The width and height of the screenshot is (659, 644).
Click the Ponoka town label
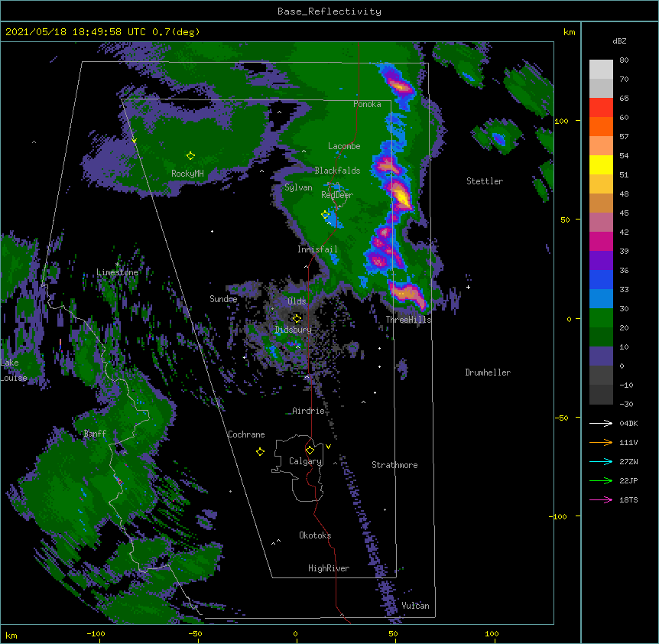367,104
